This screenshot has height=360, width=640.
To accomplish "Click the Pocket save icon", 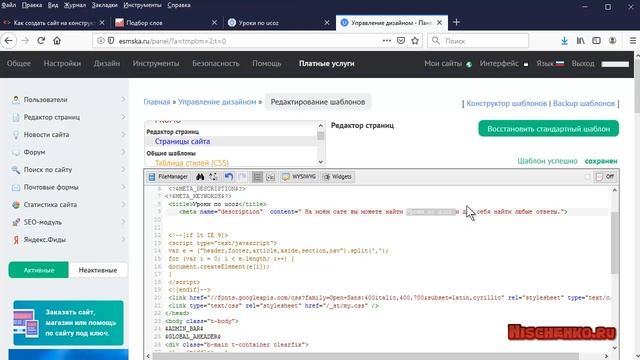I will pyautogui.click(x=401, y=41).
